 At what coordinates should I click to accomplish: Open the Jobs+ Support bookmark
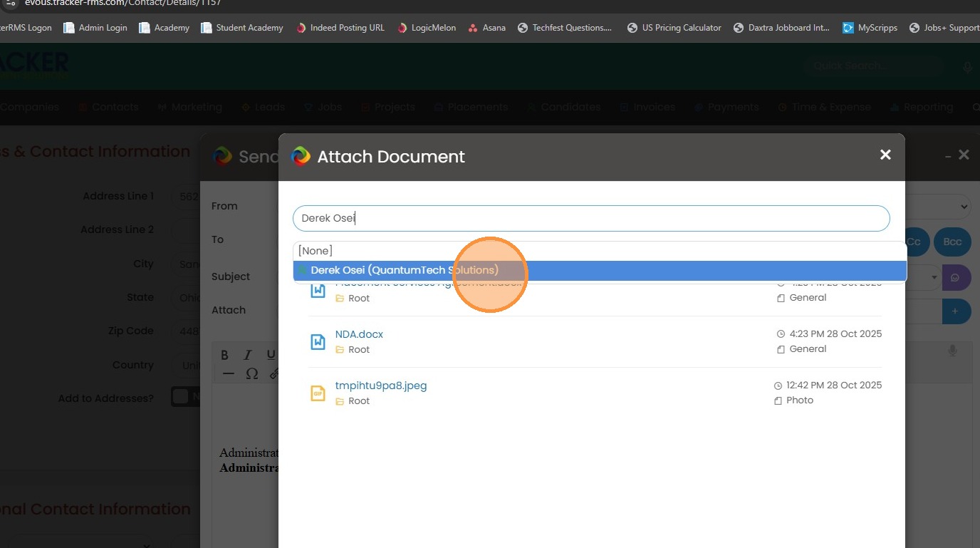coord(944,28)
